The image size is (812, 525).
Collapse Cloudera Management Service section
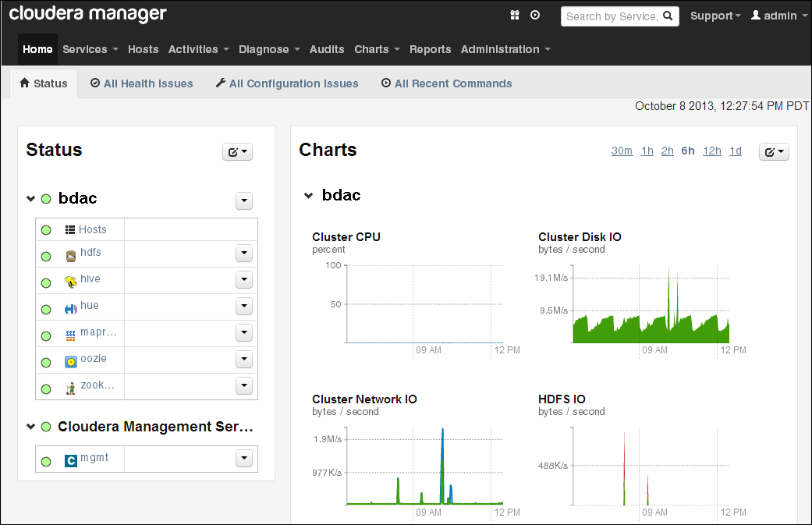(31, 427)
